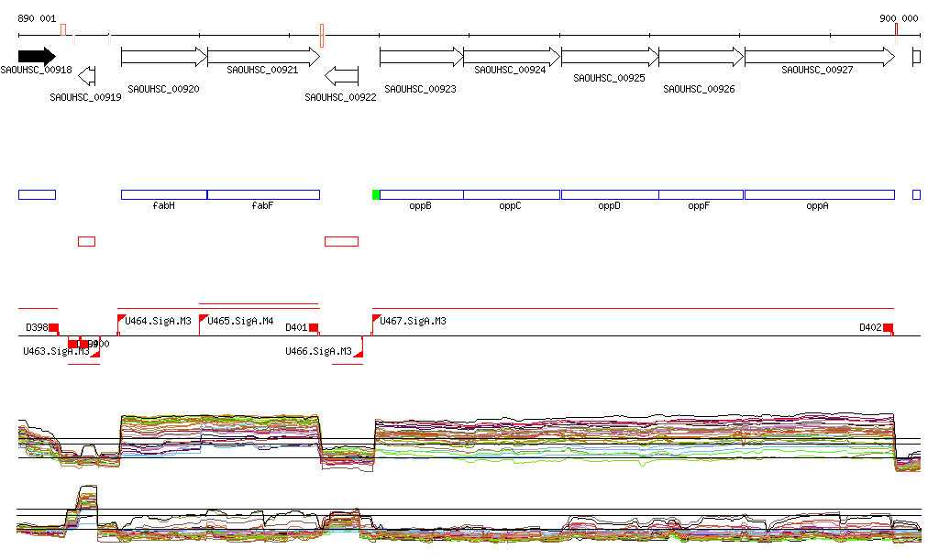Click the SAOUHSC_00919 label text
Screen dimensions: 939x560
click(x=85, y=97)
